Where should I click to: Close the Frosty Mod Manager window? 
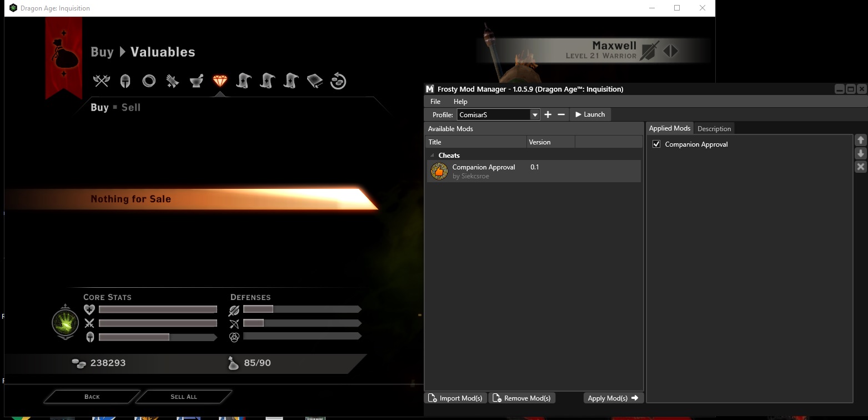pos(861,89)
